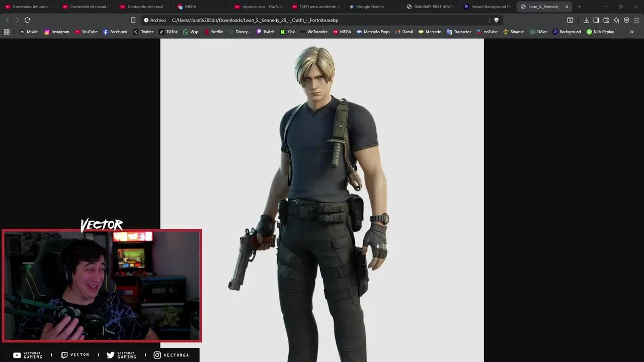Switch to the 0ebdfa05-9841 tab
Viewport: 644px width, 362px height.
(x=431, y=7)
